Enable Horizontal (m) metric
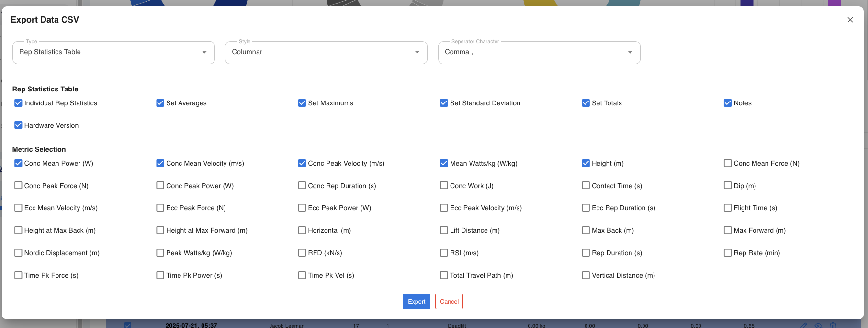This screenshot has height=328, width=868. [302, 230]
